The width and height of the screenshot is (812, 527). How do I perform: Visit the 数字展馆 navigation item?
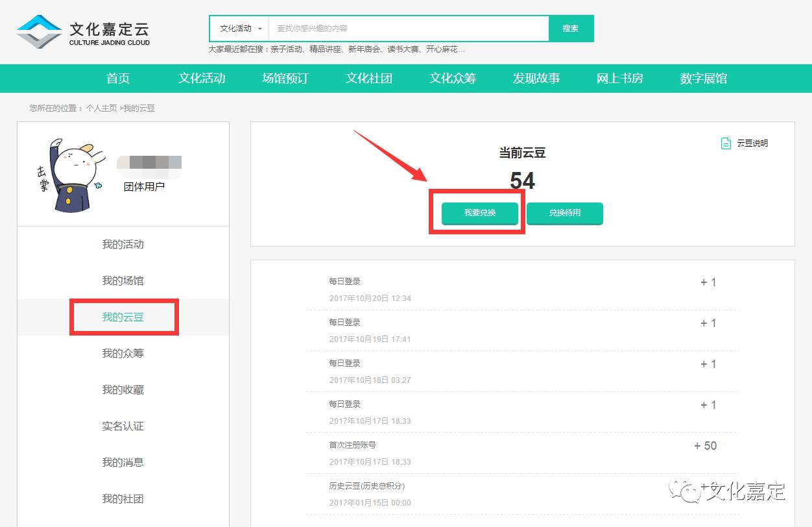click(704, 79)
